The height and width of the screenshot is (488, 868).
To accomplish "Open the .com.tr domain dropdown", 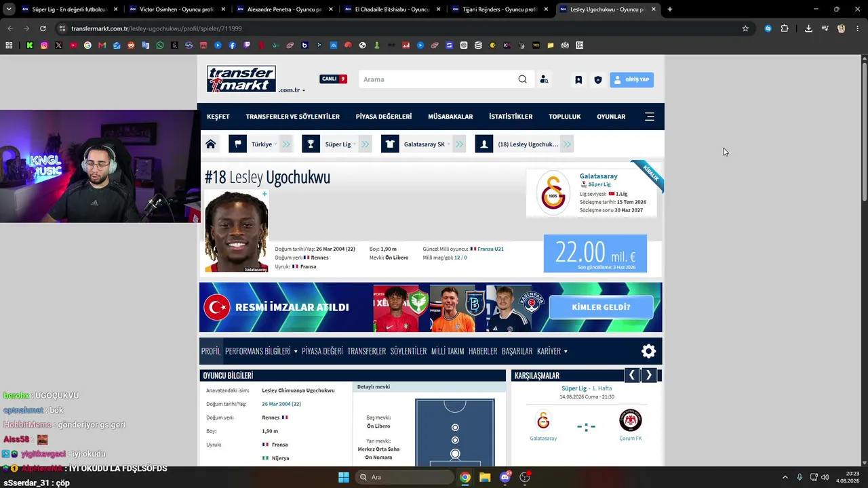I will pos(292,90).
